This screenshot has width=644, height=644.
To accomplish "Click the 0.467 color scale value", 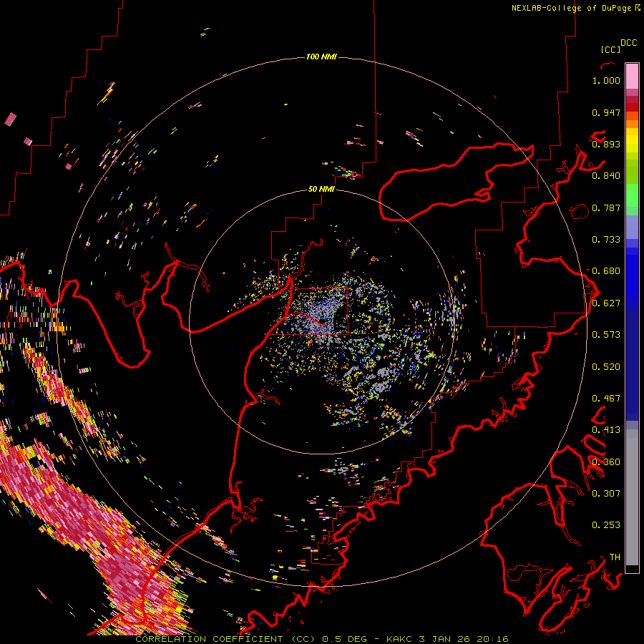I will tap(606, 399).
